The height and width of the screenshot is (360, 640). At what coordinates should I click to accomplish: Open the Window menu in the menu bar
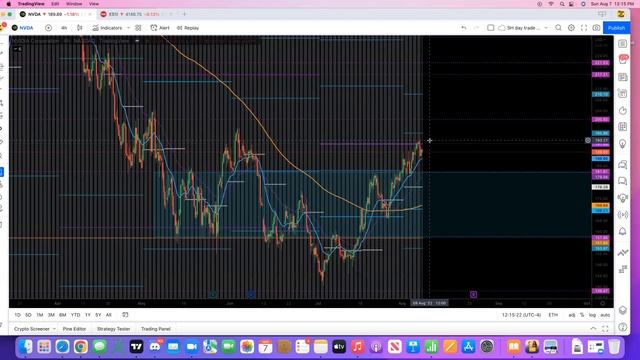[x=74, y=4]
